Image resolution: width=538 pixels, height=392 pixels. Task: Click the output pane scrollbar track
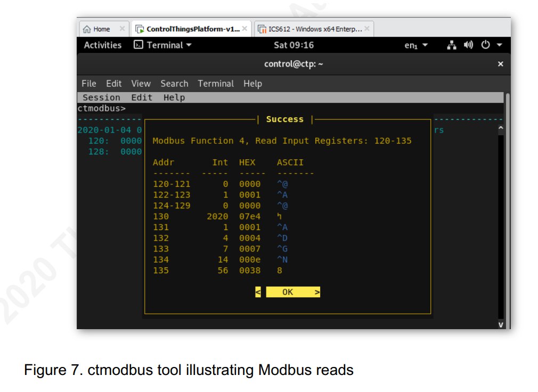(x=501, y=226)
